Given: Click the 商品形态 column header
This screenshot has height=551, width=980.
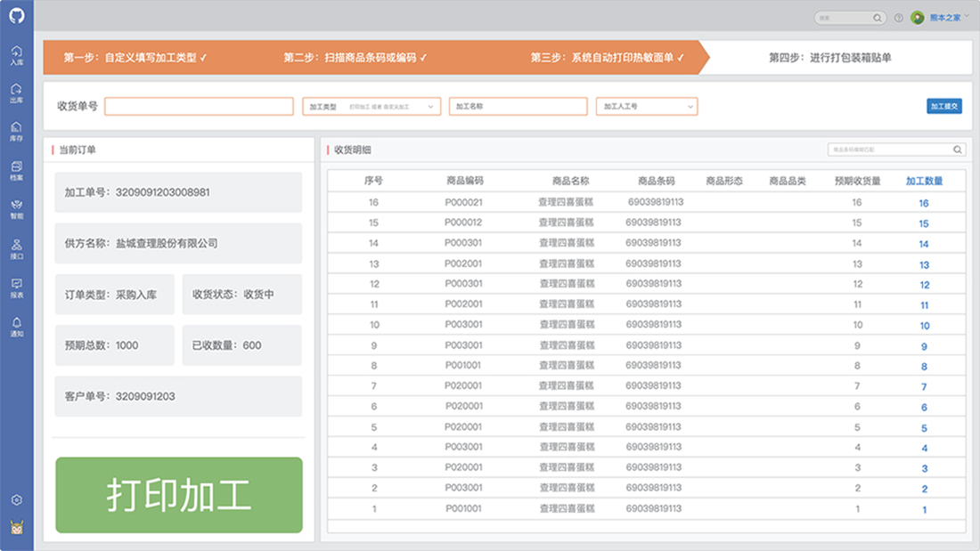Looking at the screenshot, I should click(724, 181).
